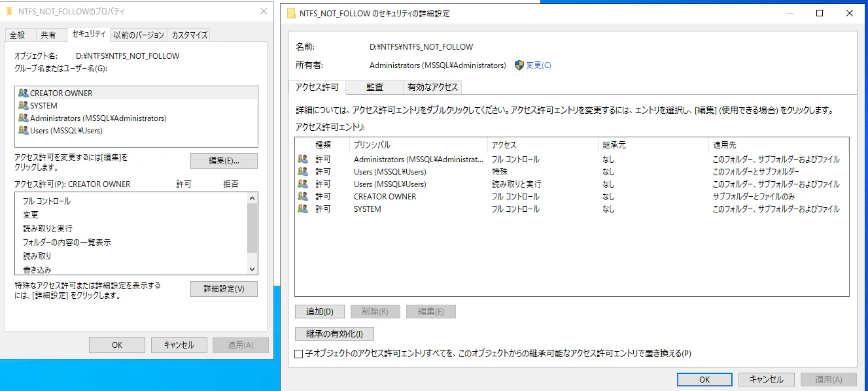
Task: Select SYSTEM in the group list
Action: pos(136,105)
